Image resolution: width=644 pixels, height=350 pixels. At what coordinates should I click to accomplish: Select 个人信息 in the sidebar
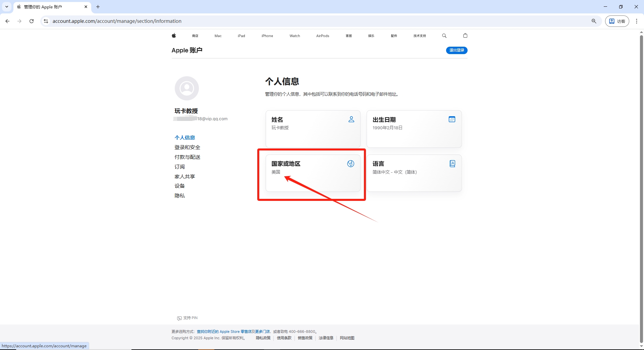coord(185,138)
